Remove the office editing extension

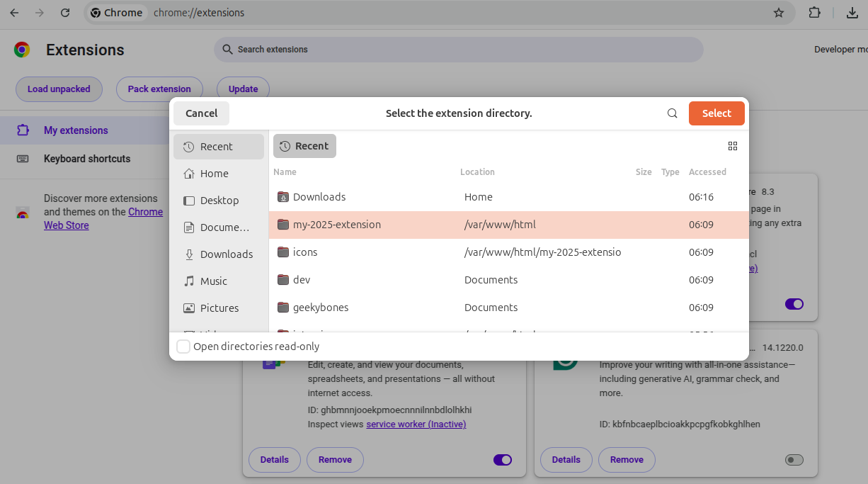coord(335,460)
